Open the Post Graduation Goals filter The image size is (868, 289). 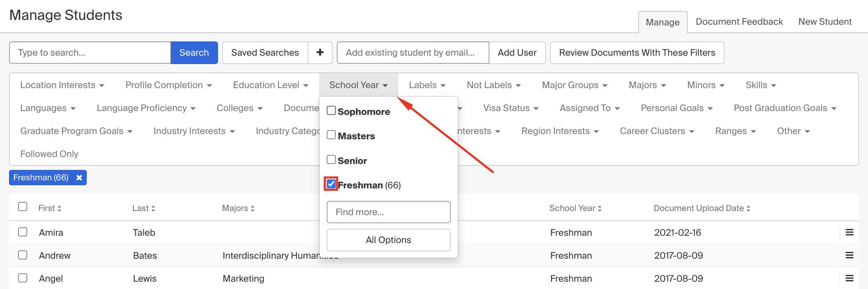tap(785, 108)
